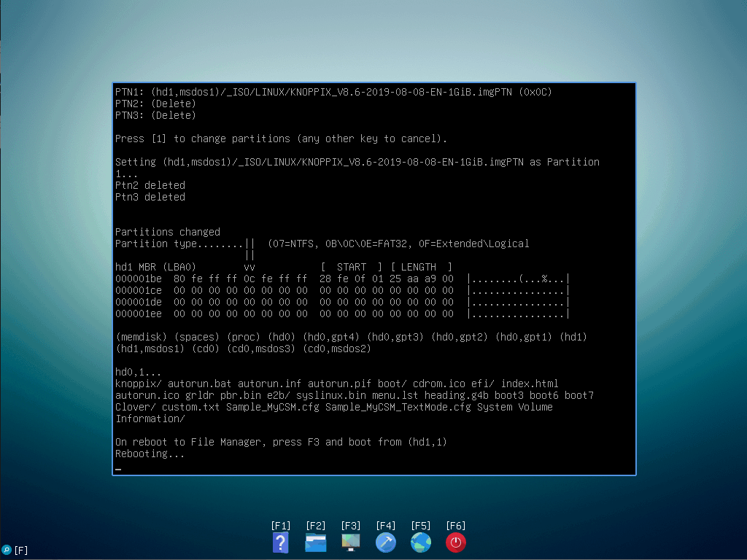The width and height of the screenshot is (747, 560).
Task: Click the '(hd0,gpt4)' device entry
Action: coord(331,337)
